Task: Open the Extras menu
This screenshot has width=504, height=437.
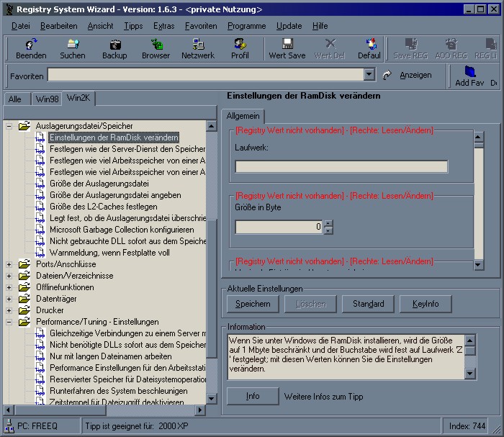Action: (x=164, y=26)
